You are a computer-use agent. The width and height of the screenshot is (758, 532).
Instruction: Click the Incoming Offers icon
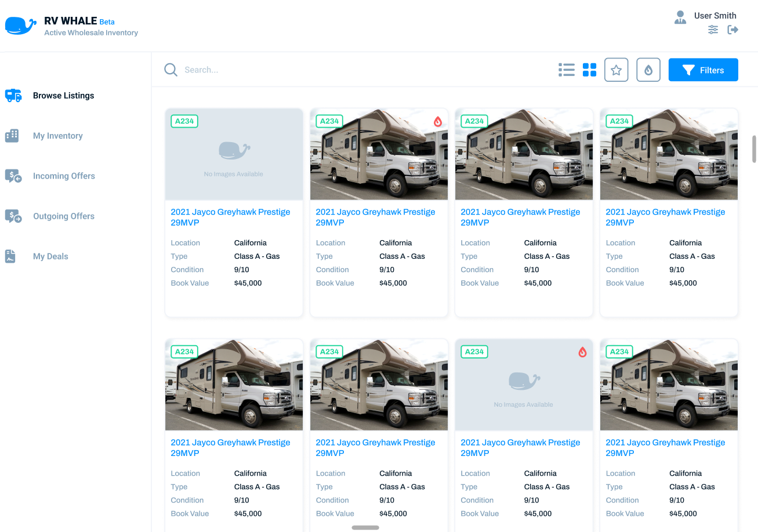pyautogui.click(x=13, y=176)
